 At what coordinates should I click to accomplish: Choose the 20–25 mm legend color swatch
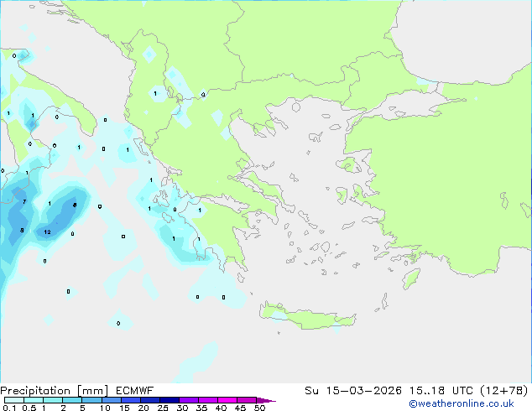click(149, 400)
